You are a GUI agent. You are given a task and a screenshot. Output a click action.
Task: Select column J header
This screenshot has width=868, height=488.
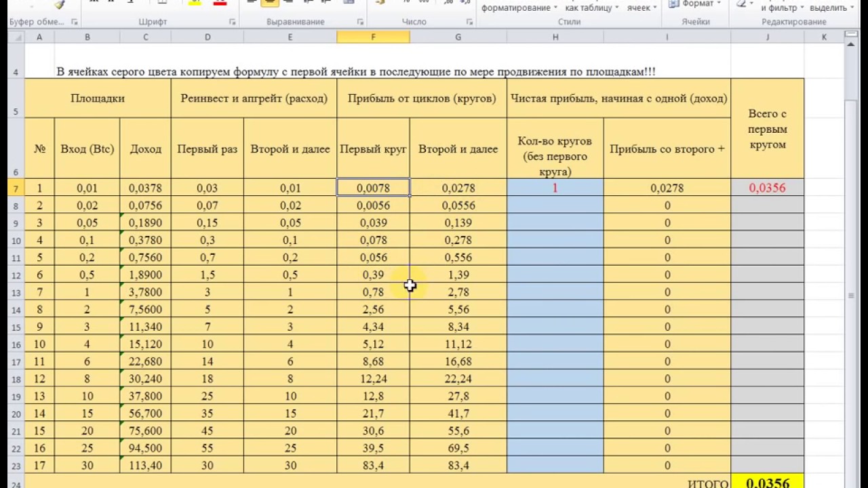pyautogui.click(x=768, y=37)
